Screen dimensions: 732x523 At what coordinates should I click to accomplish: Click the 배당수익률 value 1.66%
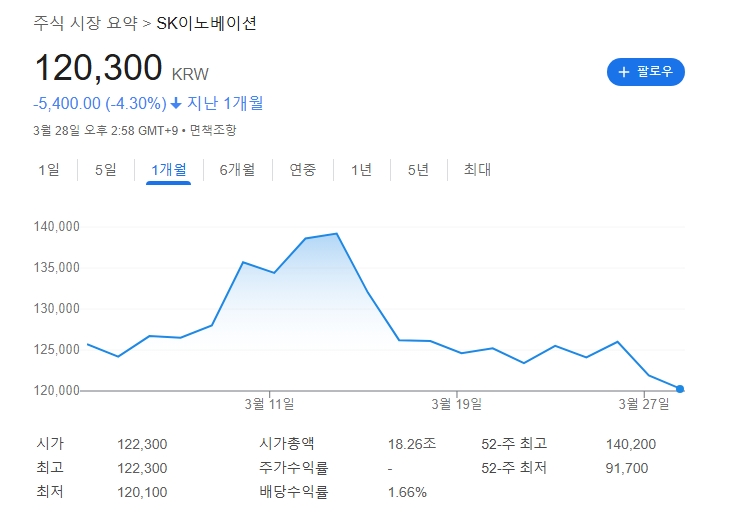(x=407, y=492)
